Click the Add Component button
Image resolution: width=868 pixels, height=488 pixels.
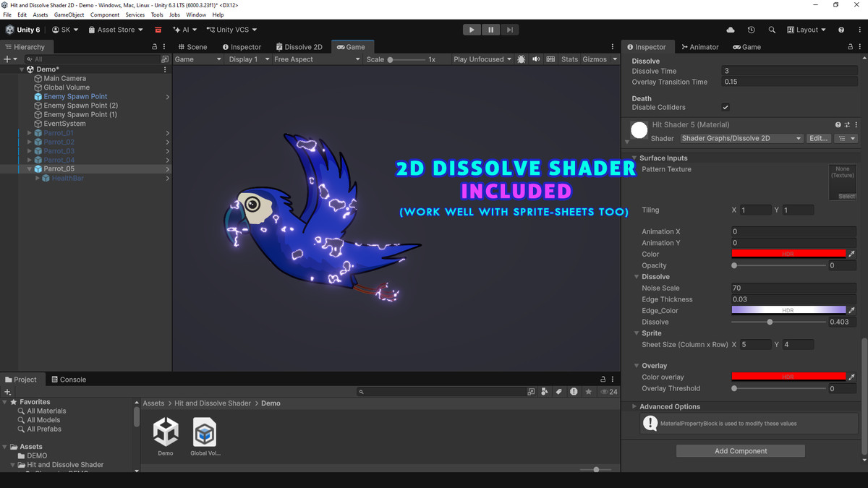coord(741,451)
